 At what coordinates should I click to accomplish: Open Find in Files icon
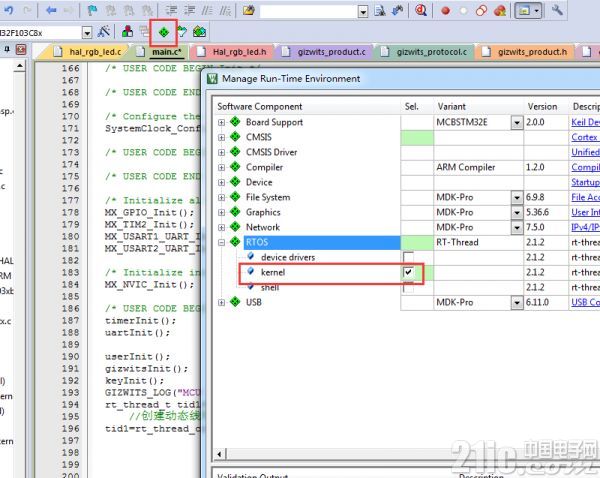pos(249,10)
